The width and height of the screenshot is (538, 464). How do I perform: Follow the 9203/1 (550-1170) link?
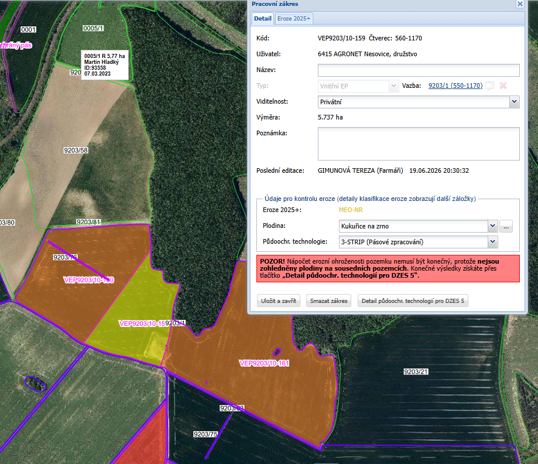455,86
